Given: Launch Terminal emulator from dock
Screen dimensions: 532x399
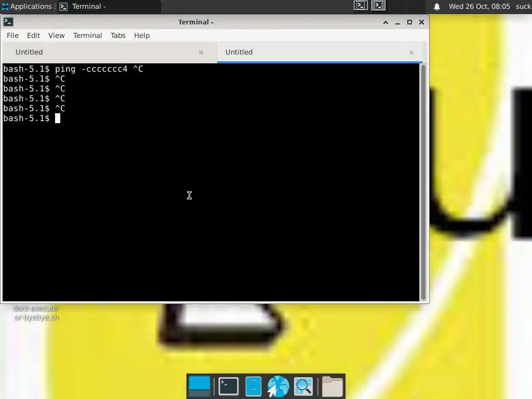Looking at the screenshot, I should 229,387.
